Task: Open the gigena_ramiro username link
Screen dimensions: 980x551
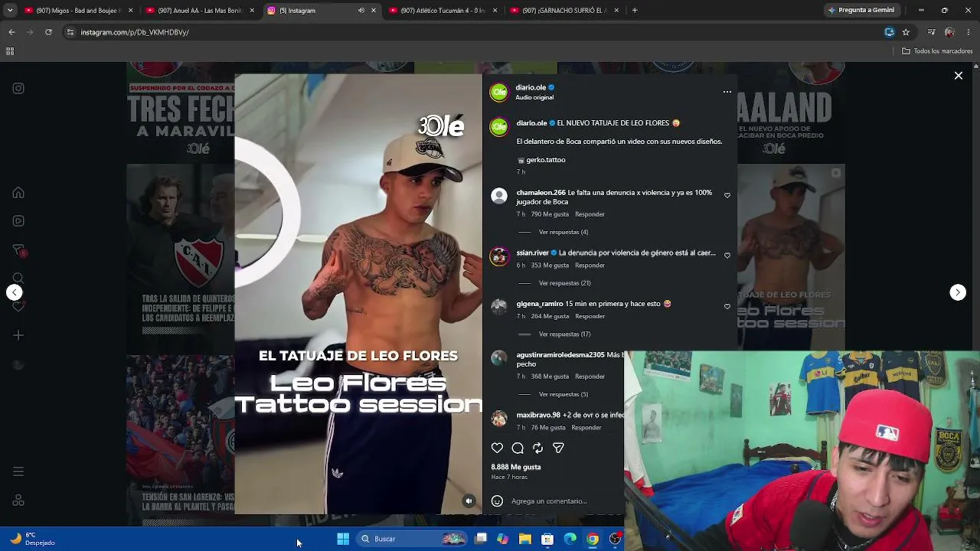Action: point(540,304)
